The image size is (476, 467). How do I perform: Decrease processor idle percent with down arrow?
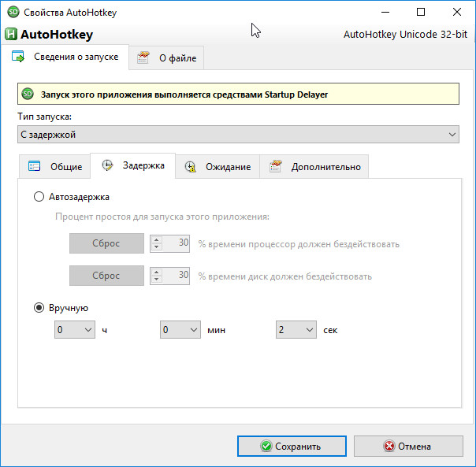(x=156, y=246)
